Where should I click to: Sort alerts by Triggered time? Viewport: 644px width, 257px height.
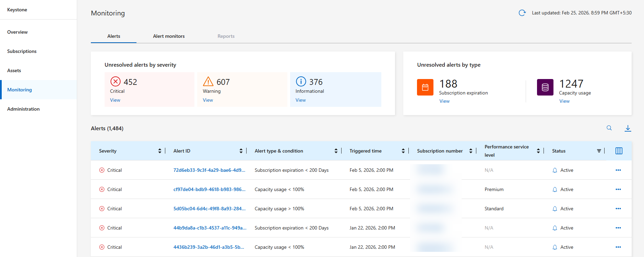[403, 151]
